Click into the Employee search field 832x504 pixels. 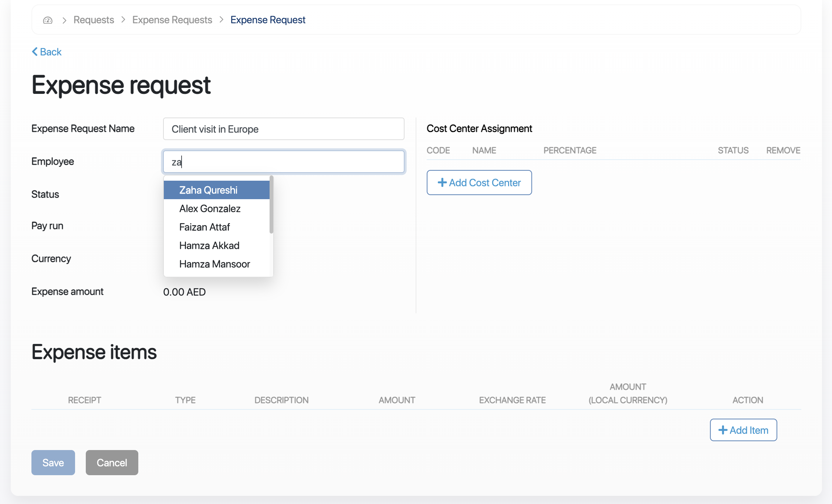coord(284,162)
